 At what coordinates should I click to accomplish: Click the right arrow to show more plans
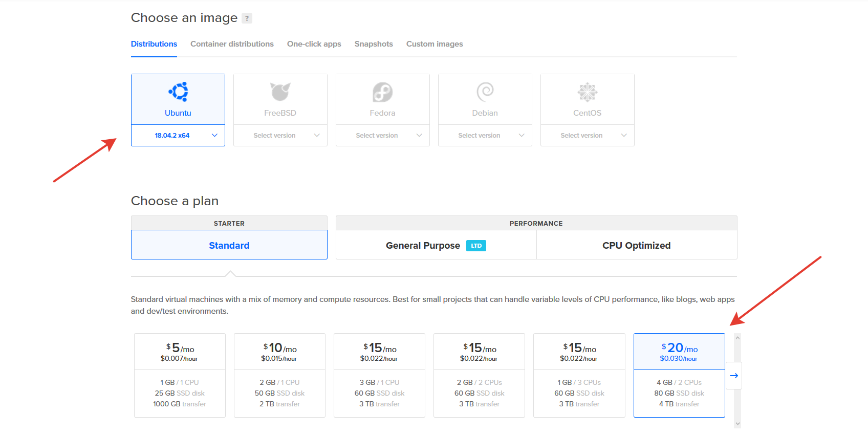[x=734, y=376]
